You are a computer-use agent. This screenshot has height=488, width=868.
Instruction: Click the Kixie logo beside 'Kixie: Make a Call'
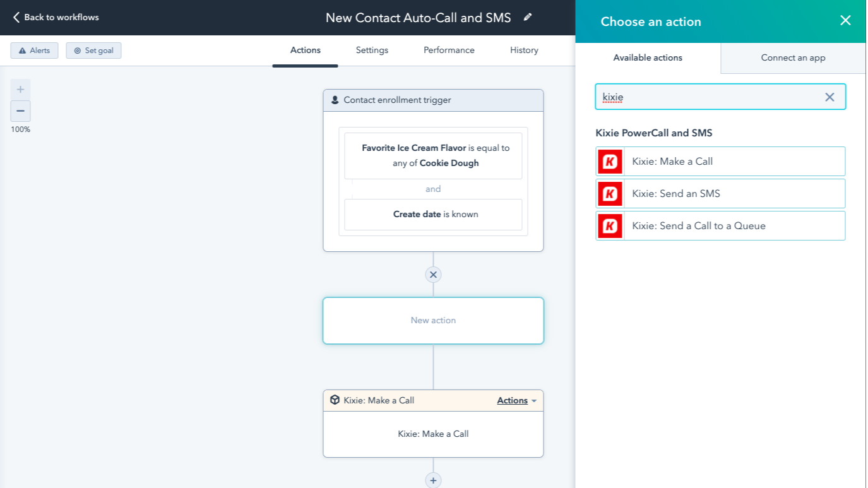click(610, 161)
